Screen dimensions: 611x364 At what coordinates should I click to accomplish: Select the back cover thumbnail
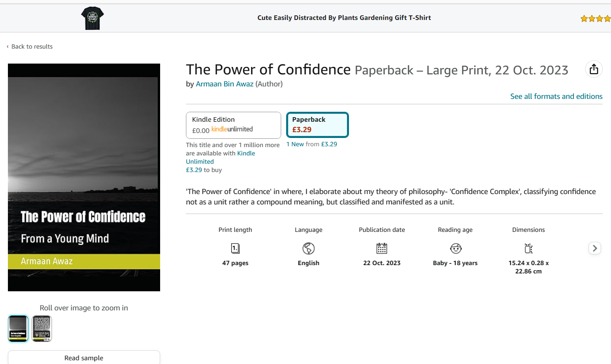tap(42, 329)
